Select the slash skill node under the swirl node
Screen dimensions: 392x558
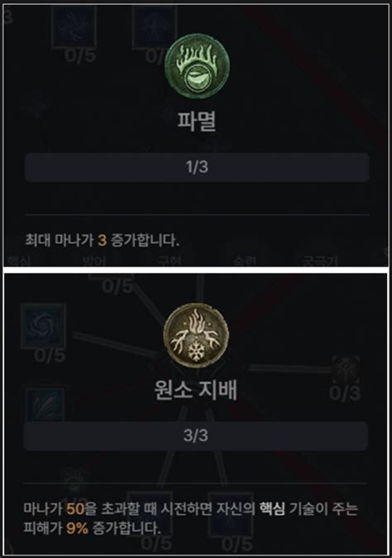45,405
